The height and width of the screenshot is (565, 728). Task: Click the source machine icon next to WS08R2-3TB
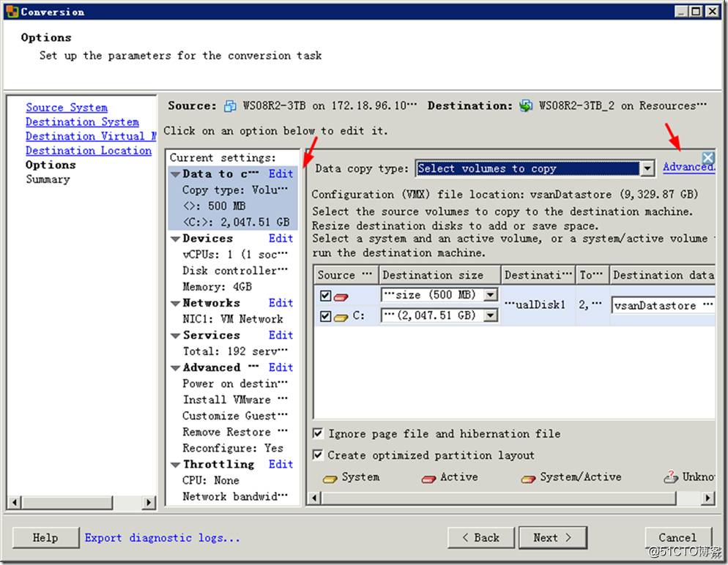230,106
